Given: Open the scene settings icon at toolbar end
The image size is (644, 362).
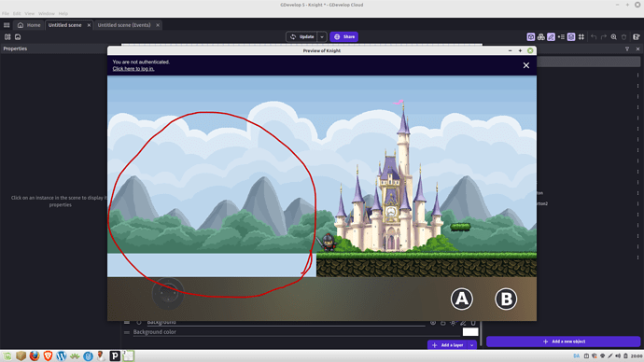Looking at the screenshot, I should tap(637, 37).
